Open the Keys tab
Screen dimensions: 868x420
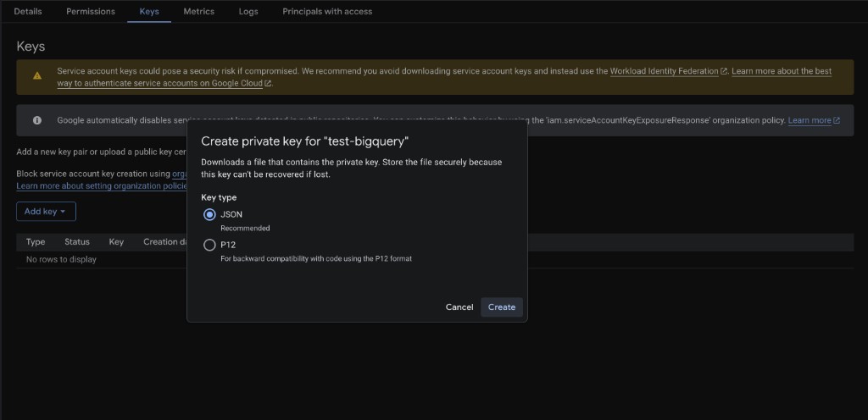[x=149, y=11]
